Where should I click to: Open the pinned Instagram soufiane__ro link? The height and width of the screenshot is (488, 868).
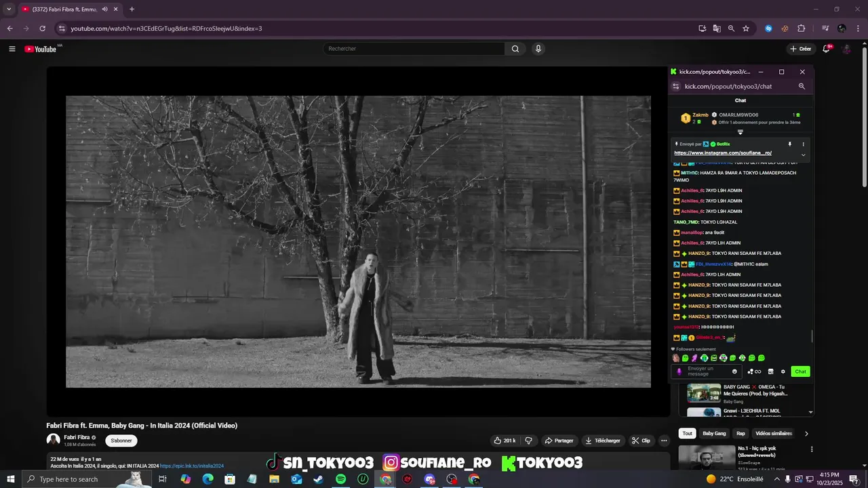click(723, 153)
